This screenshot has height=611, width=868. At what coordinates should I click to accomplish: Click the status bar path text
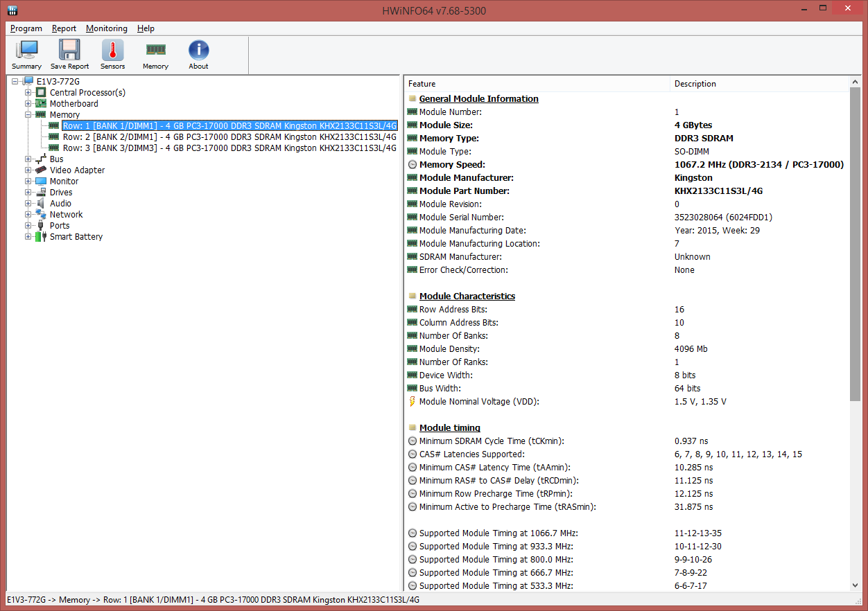point(213,599)
